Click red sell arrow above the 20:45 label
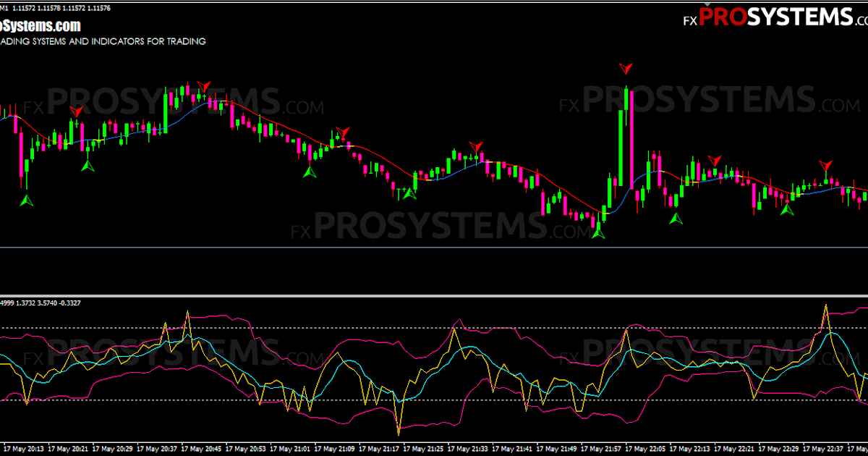The image size is (868, 456). click(203, 87)
